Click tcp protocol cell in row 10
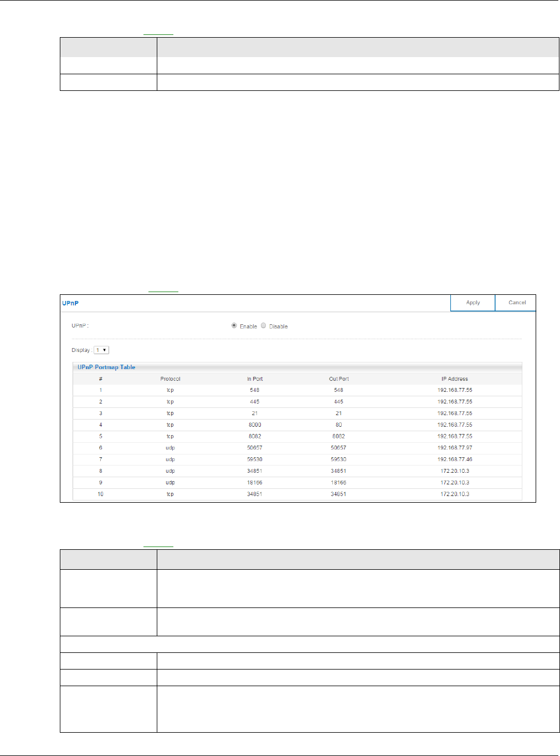This screenshot has width=560, height=756. pos(170,494)
